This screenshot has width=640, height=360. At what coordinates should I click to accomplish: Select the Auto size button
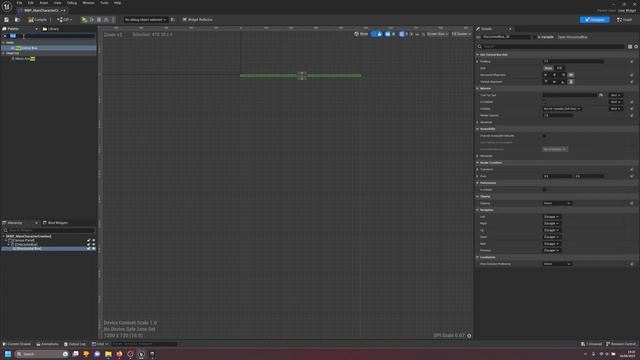click(x=549, y=68)
